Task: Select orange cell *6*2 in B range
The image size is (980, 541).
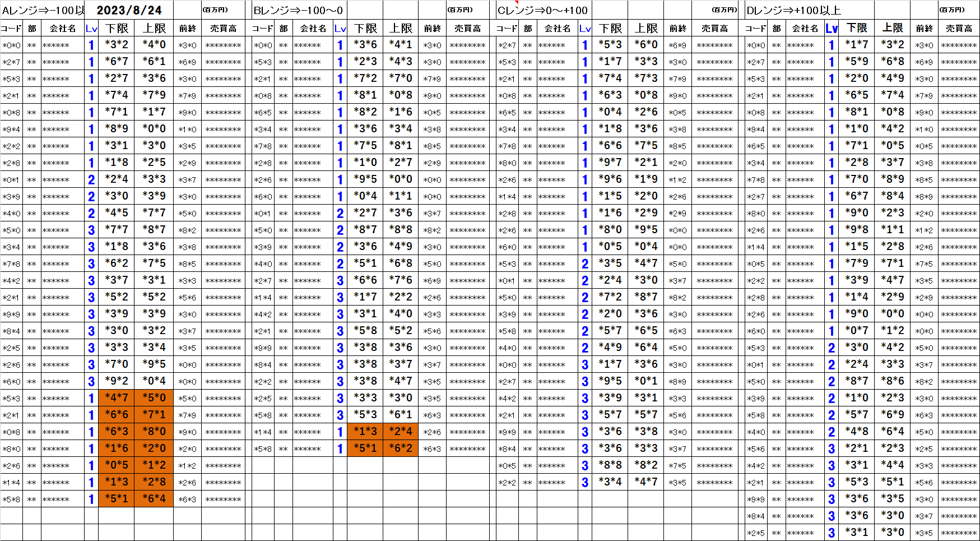Action: (x=401, y=448)
